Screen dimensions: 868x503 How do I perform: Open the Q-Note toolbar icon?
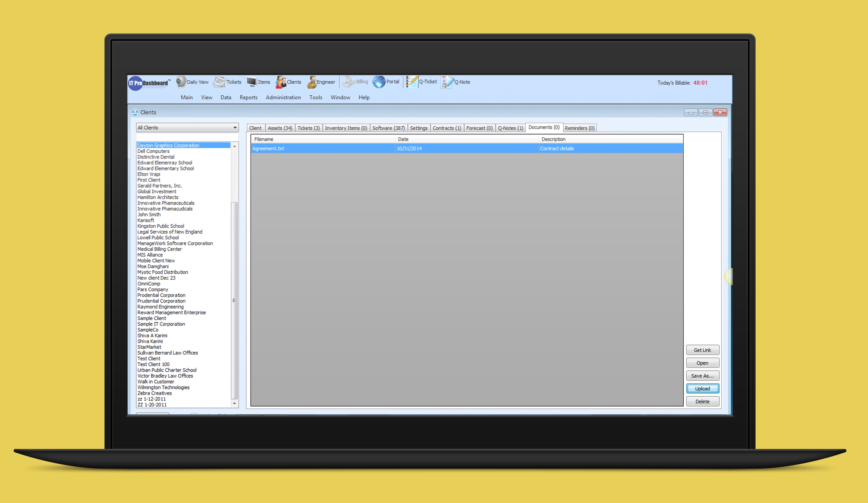coord(447,82)
